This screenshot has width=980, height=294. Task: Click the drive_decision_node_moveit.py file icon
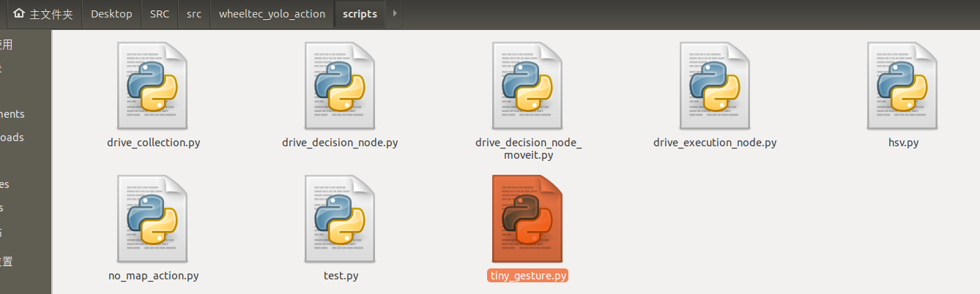pyautogui.click(x=528, y=86)
